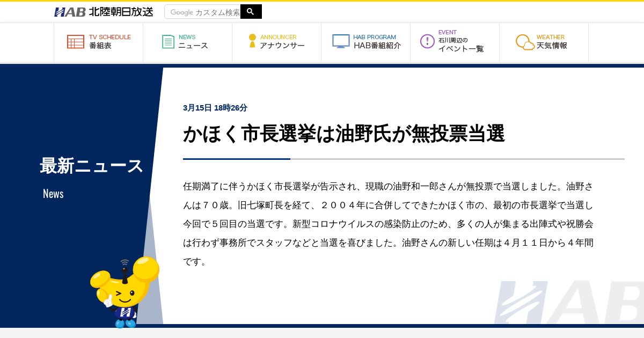644x338 pixels.
Task: Click the blue monitor program icon
Action: (341, 41)
